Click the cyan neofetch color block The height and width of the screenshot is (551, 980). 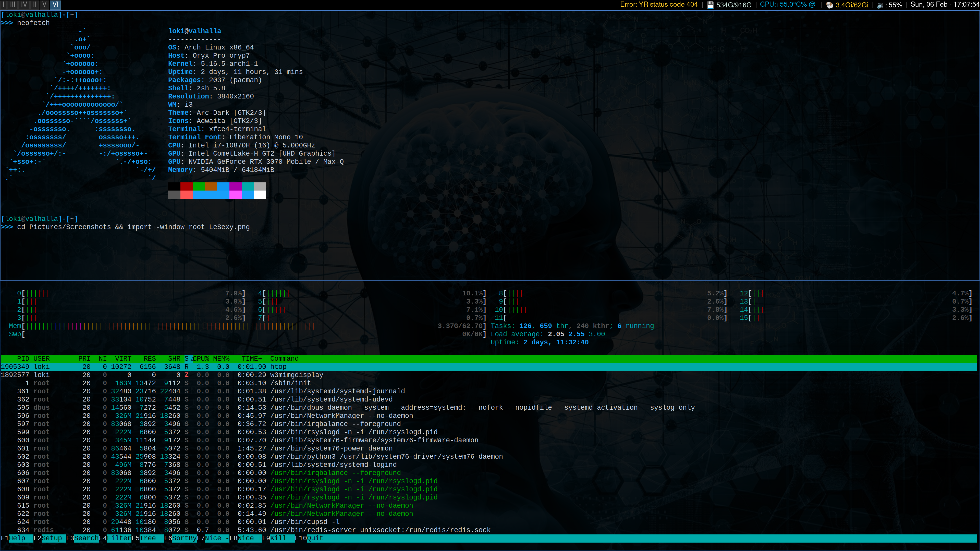pyautogui.click(x=248, y=186)
